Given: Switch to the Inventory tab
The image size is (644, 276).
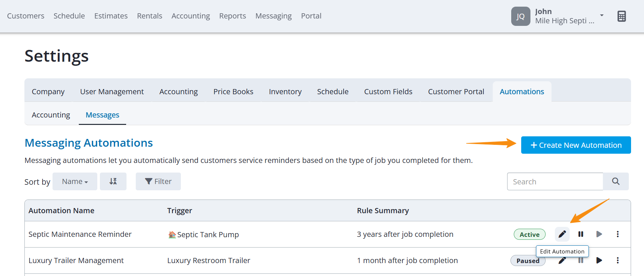Looking at the screenshot, I should coord(285,92).
